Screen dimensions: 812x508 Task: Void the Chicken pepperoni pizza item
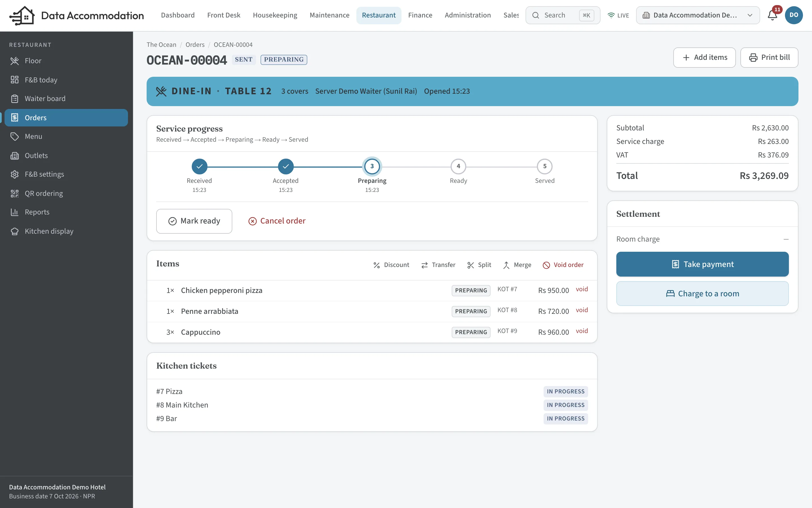(582, 289)
